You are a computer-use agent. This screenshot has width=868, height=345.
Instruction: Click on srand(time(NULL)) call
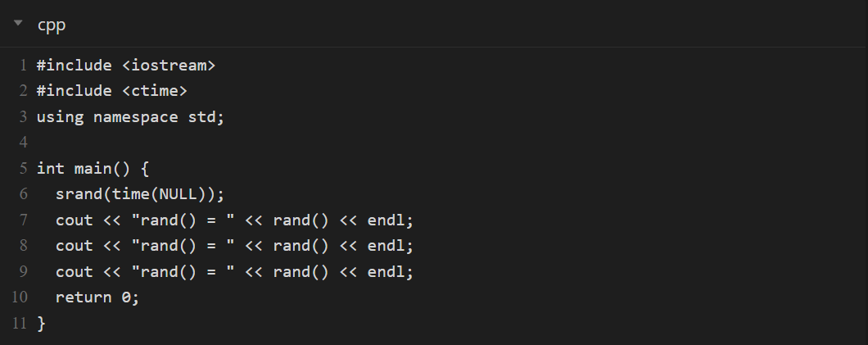click(139, 194)
